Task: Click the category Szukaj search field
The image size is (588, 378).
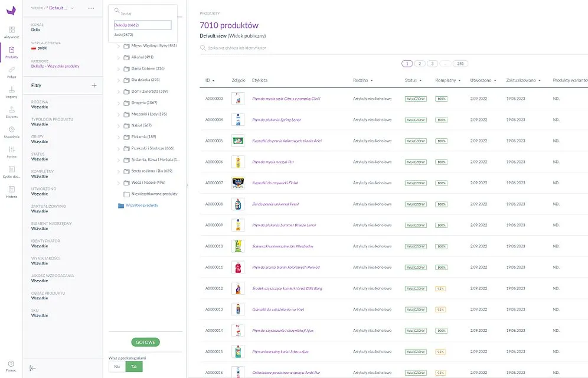Action: (142, 12)
